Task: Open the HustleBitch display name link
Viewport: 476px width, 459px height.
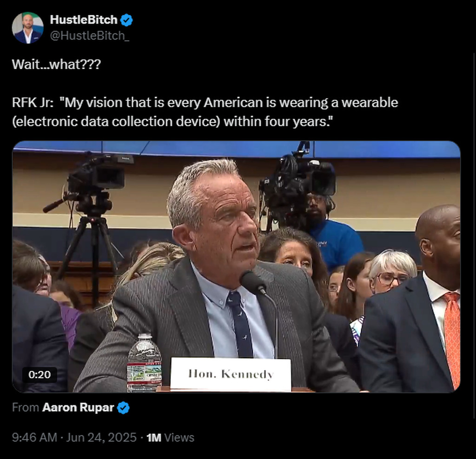Action: [x=84, y=20]
